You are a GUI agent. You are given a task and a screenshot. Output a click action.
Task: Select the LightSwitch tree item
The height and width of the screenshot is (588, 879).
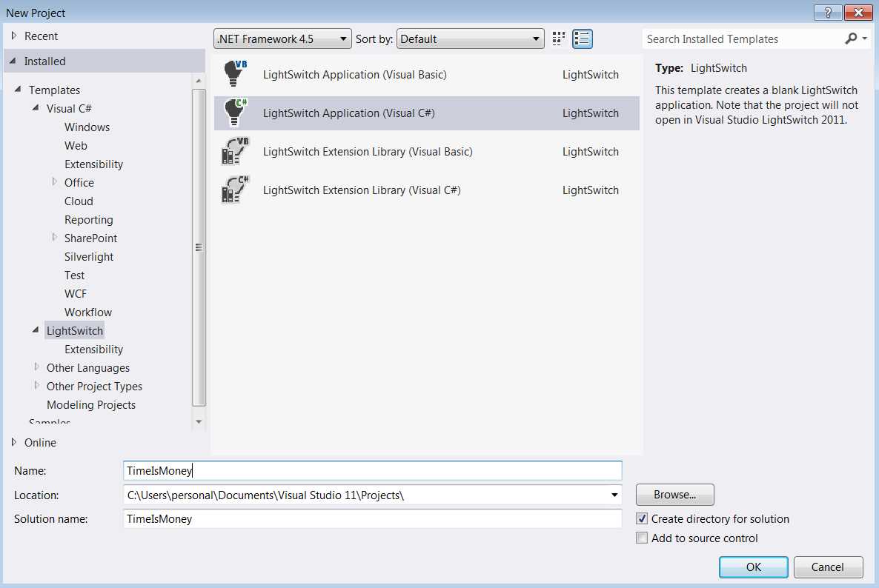tap(75, 330)
